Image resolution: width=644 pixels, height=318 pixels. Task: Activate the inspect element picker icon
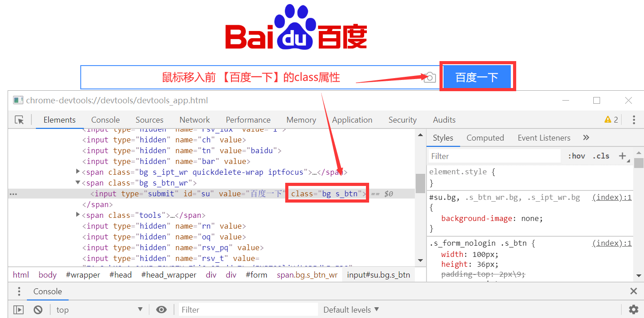tap(19, 120)
